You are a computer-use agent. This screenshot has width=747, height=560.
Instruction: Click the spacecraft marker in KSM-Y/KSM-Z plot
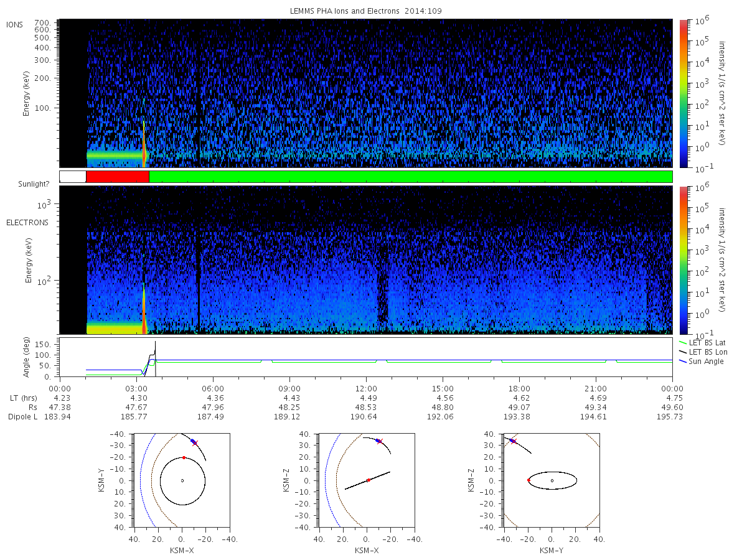click(512, 441)
